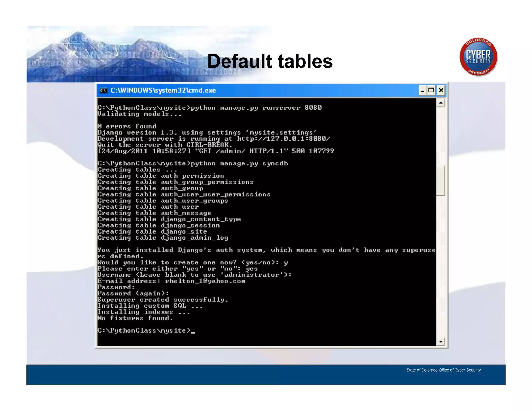Click the 'Quit the server with CTRL-BREAK' line

[x=165, y=145]
